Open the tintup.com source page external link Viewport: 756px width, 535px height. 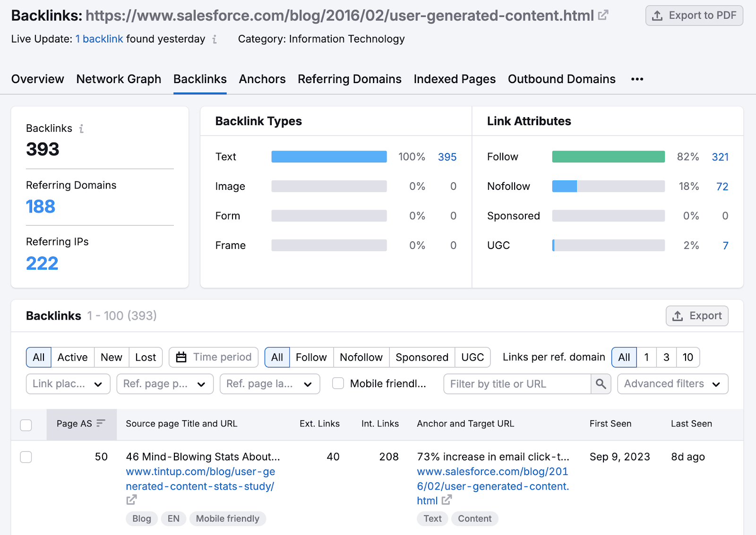(131, 500)
